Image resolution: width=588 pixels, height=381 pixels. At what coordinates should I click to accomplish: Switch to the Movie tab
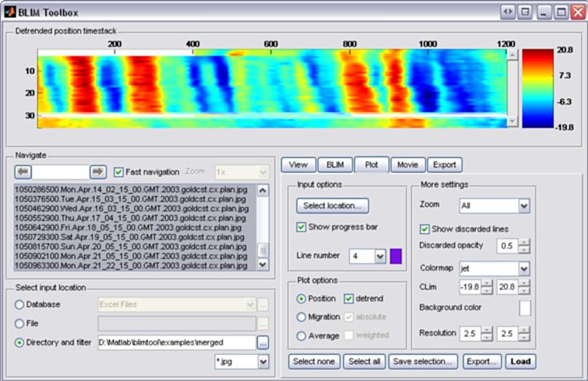click(x=408, y=165)
